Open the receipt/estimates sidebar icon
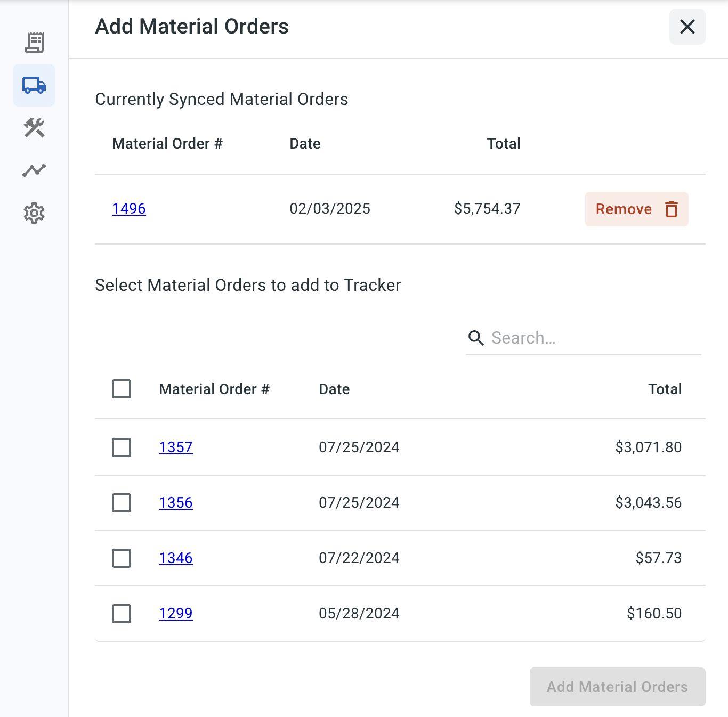 tap(34, 43)
